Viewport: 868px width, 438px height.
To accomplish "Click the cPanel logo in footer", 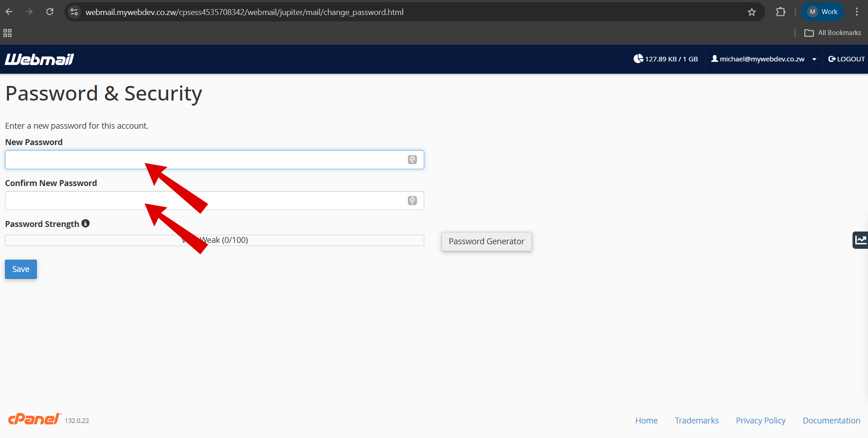I will pyautogui.click(x=35, y=419).
